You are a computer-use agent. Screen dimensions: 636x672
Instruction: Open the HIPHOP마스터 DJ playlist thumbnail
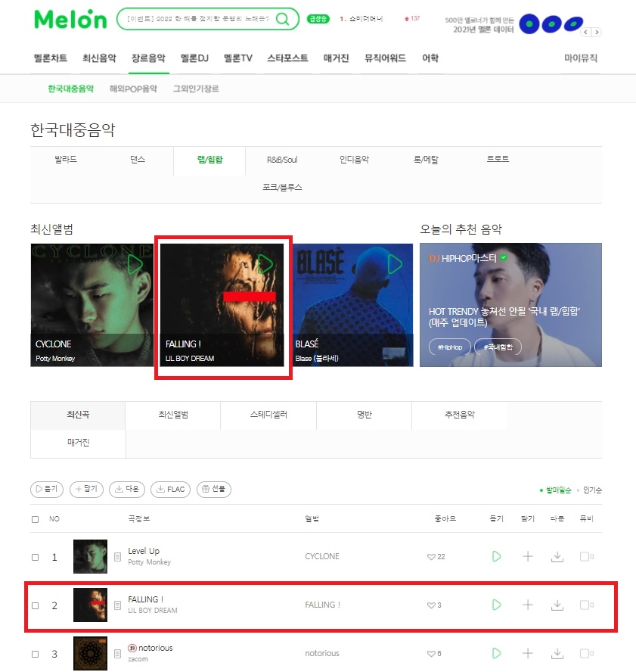coord(510,305)
